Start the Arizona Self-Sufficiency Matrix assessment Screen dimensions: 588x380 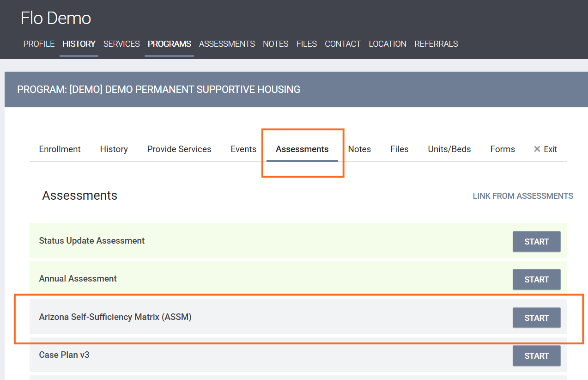[537, 318]
